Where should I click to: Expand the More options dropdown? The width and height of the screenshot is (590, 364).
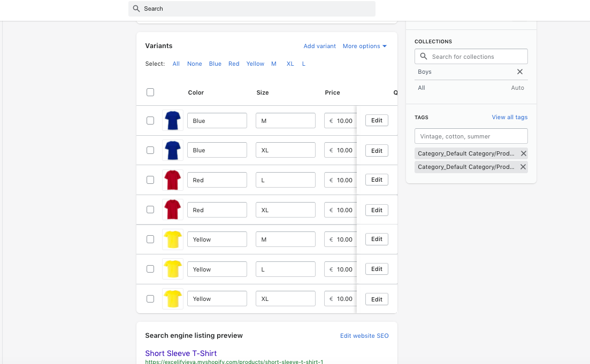[x=364, y=46]
